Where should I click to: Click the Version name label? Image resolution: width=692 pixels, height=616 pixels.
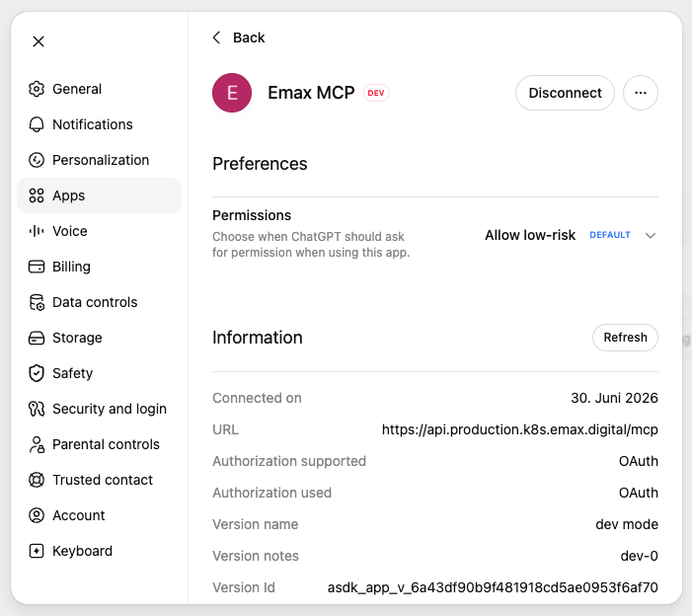(x=255, y=524)
